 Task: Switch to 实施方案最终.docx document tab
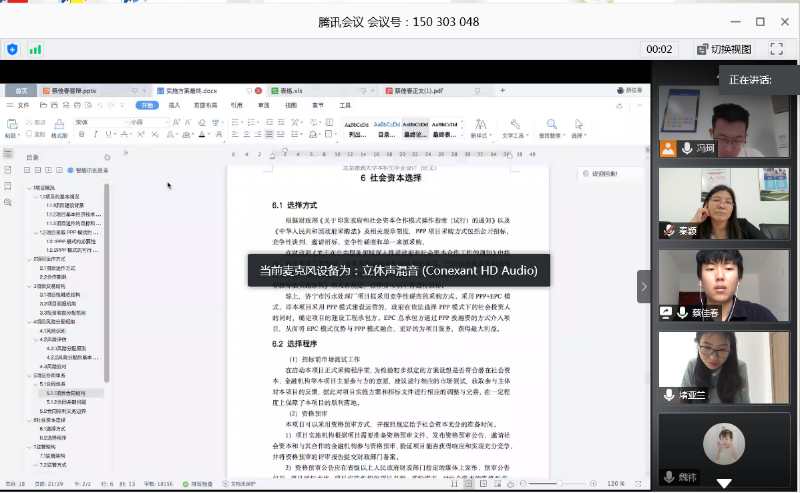[187, 90]
